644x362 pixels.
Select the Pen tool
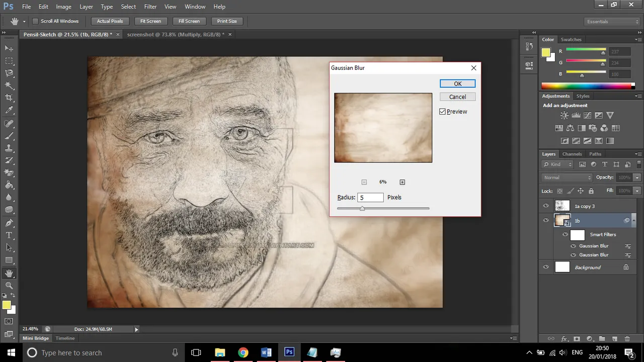[9, 223]
